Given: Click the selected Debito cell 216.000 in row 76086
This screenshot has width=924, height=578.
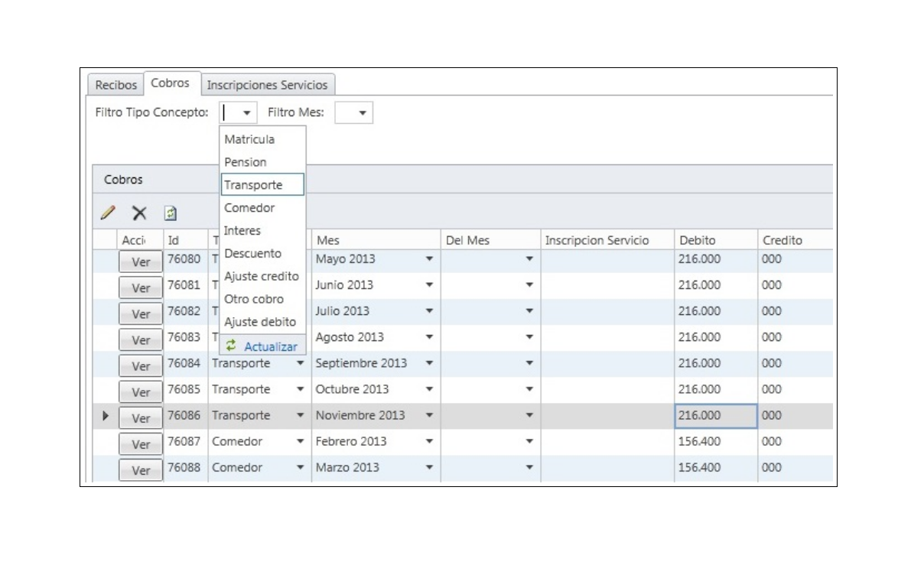Looking at the screenshot, I should [715, 416].
